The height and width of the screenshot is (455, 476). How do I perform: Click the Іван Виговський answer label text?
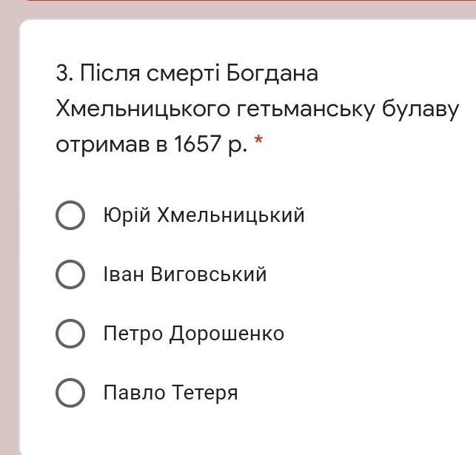[185, 274]
